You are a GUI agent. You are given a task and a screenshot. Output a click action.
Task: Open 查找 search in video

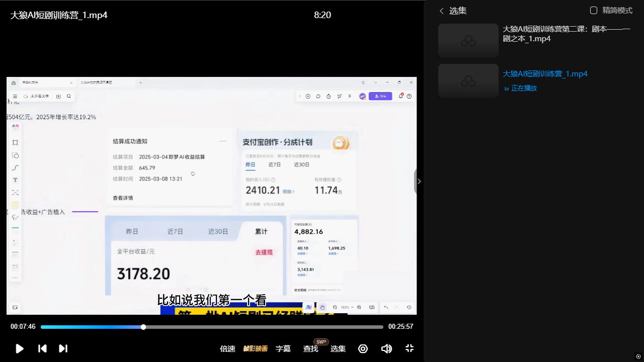[310, 348]
